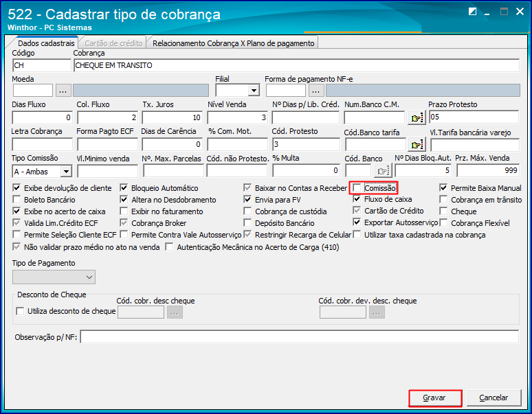Image resolution: width=532 pixels, height=414 pixels.
Task: Click Nº. Max. Parcelas field
Action: pyautogui.click(x=173, y=171)
